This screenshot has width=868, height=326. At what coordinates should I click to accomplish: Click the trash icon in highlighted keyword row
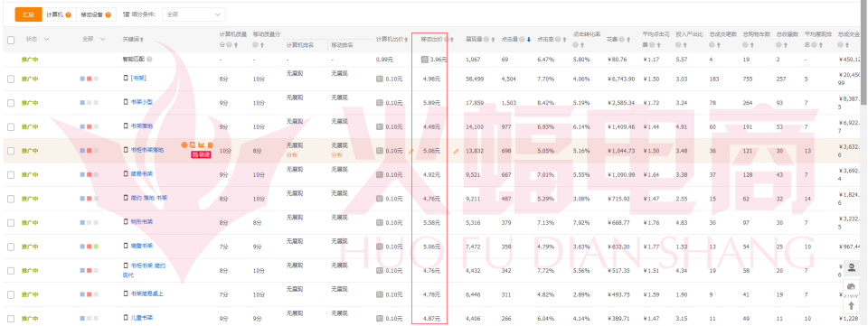point(211,144)
